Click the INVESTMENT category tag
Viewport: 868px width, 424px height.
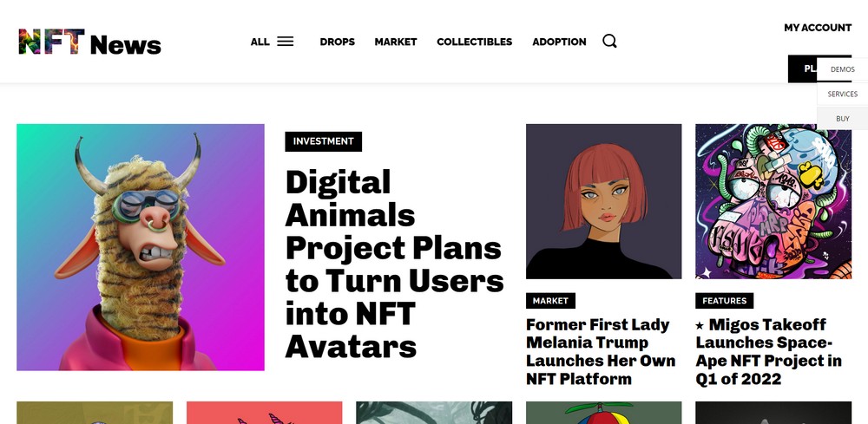point(323,141)
